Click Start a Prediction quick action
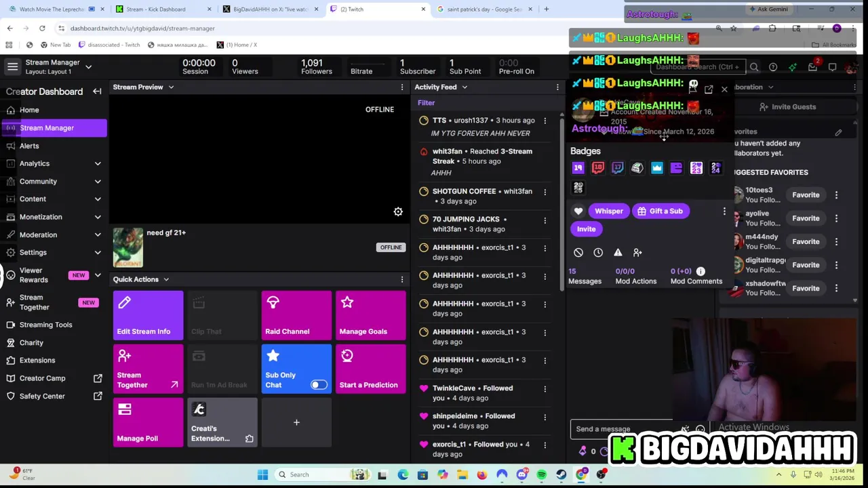The width and height of the screenshot is (868, 488). pyautogui.click(x=371, y=369)
